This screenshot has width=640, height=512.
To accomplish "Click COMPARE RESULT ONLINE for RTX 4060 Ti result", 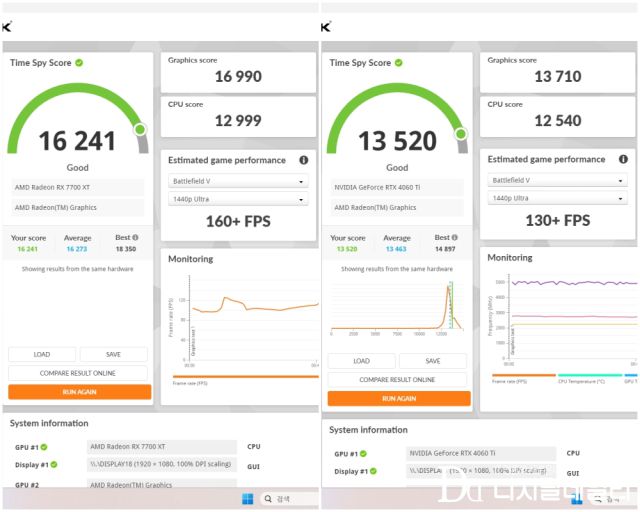I will click(x=398, y=380).
